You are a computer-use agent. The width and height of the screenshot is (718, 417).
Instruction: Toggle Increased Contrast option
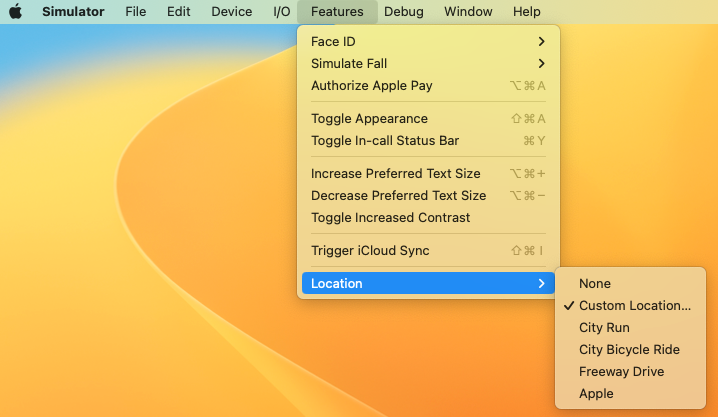428,217
